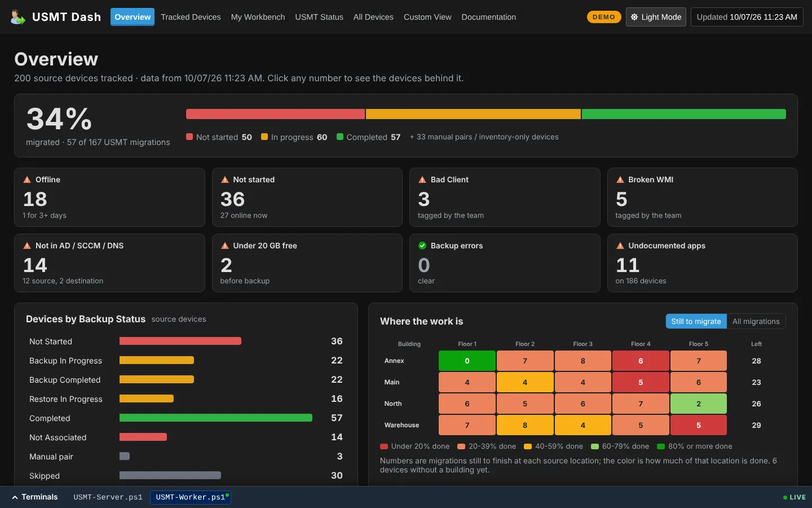Click the USMT Dash logo icon
The image size is (812, 508).
[17, 17]
